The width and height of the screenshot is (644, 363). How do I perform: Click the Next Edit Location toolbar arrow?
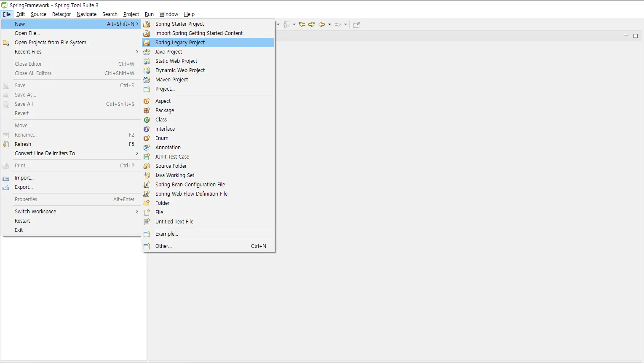[312, 24]
